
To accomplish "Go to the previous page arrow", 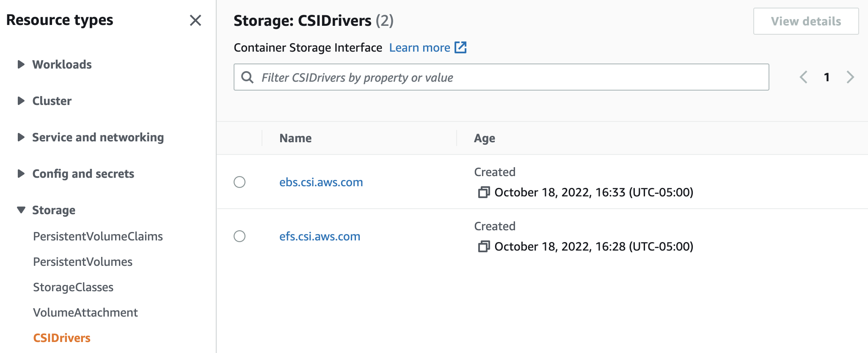I will 803,77.
